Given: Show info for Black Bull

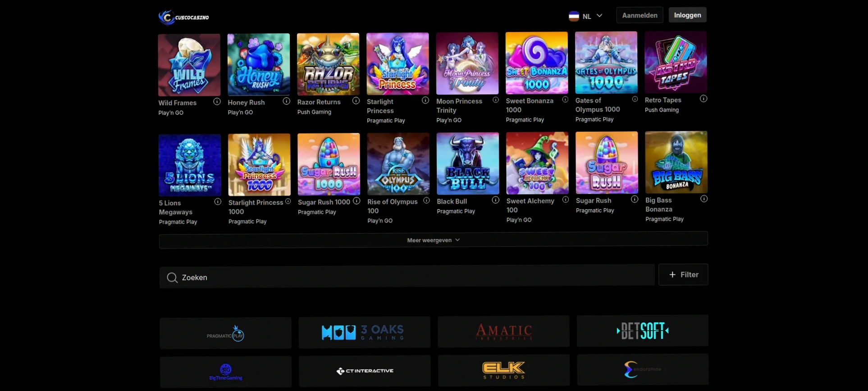Looking at the screenshot, I should (495, 200).
